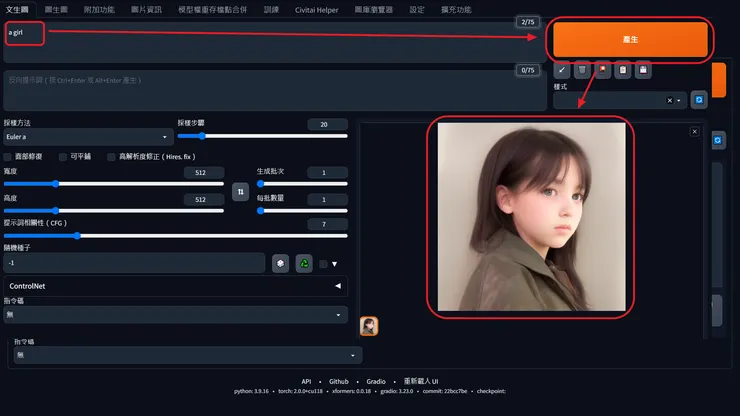Image resolution: width=740 pixels, height=416 pixels.
Task: Open the 圖庫瀏覽器 tab
Action: click(373, 9)
